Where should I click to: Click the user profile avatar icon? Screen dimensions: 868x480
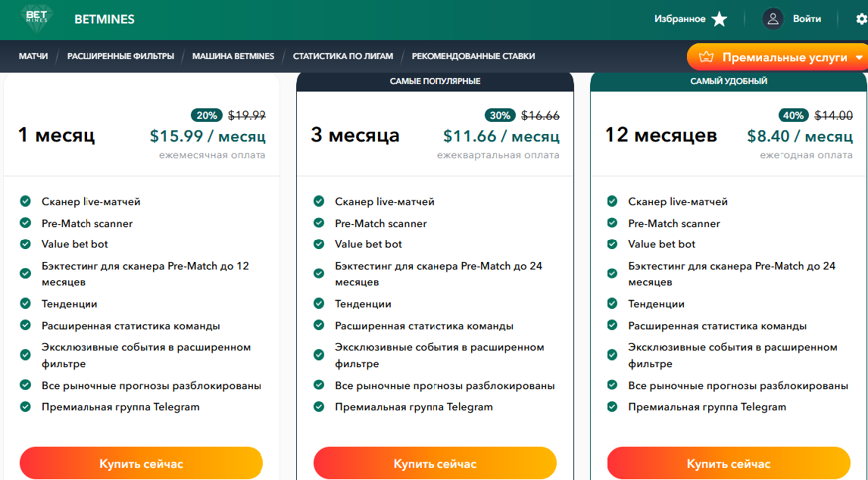(x=773, y=19)
